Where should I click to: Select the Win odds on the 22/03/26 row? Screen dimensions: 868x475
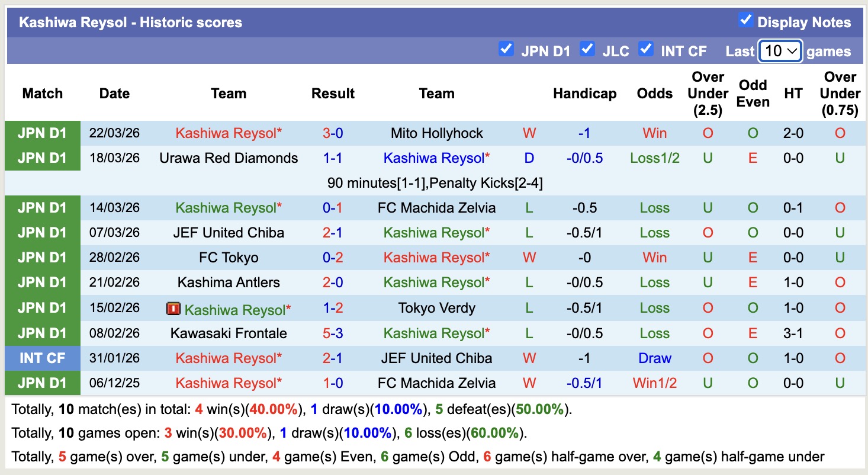[x=654, y=133]
